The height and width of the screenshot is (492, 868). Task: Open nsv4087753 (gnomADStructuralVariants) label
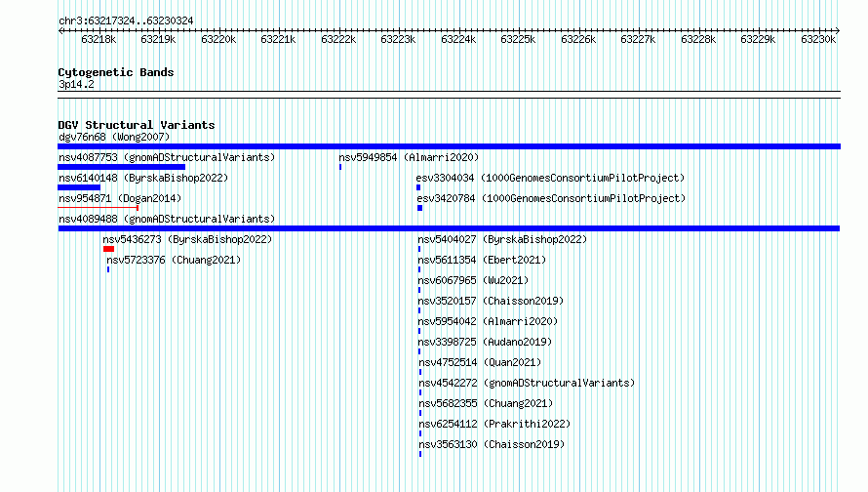tap(167, 157)
